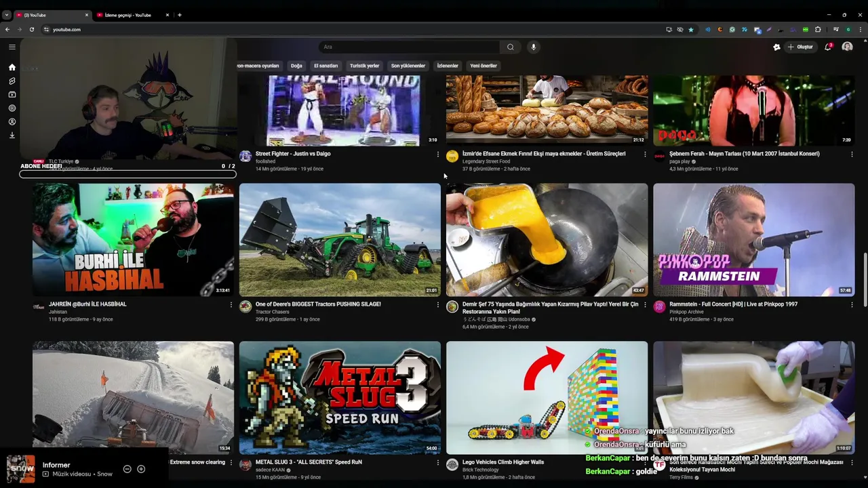868x488 pixels.
Task: Open options for Şebnem Ferah video
Action: pyautogui.click(x=852, y=155)
